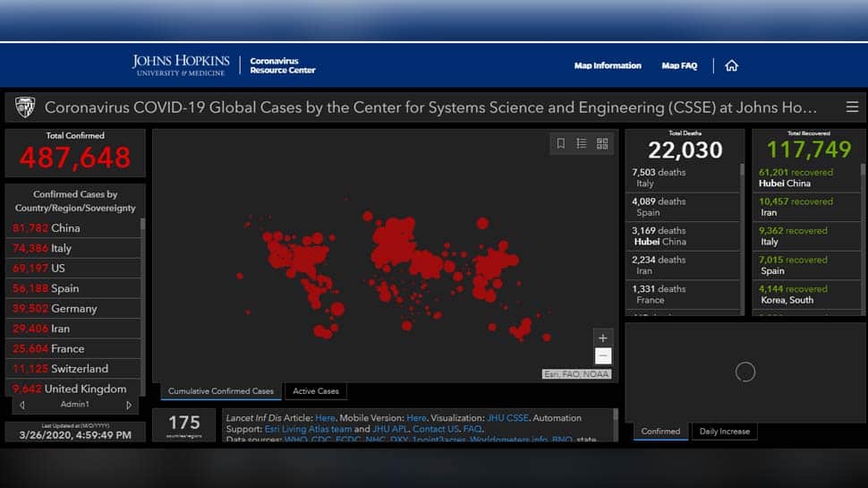The width and height of the screenshot is (868, 488).
Task: Click 1,331 deaths France row
Action: click(x=683, y=294)
